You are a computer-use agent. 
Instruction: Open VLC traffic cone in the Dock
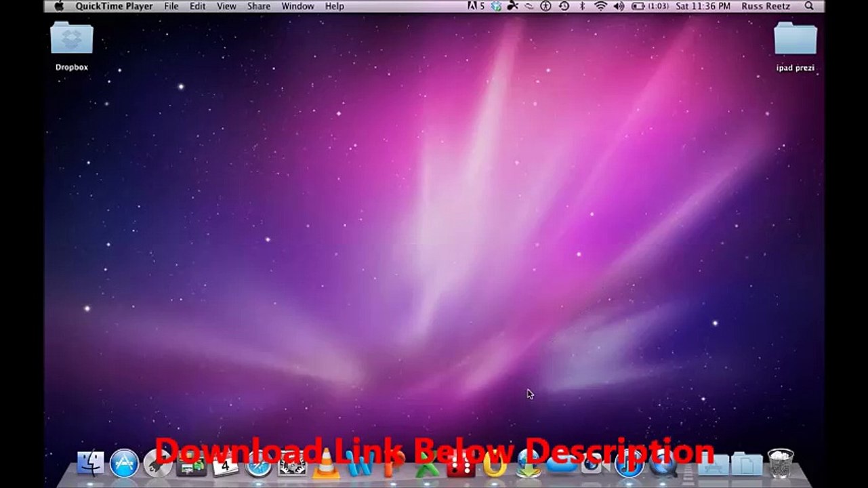[326, 465]
